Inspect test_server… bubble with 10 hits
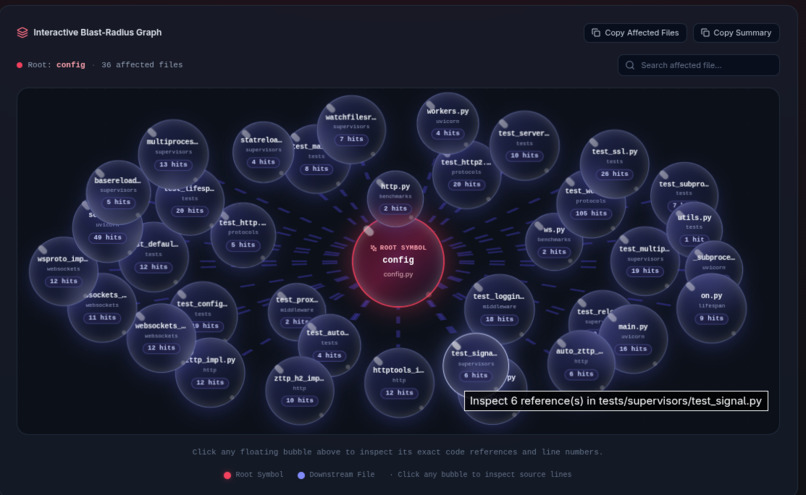The width and height of the screenshot is (806, 495). pos(524,145)
